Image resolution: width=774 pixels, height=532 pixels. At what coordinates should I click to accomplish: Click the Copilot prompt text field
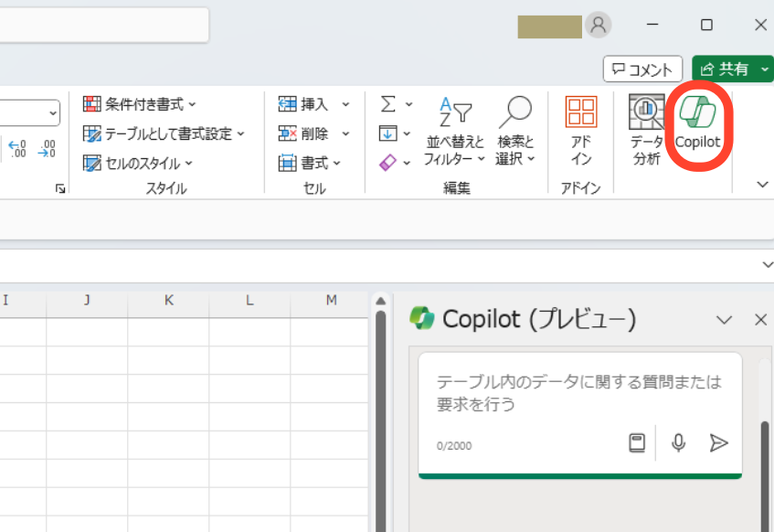(579, 392)
